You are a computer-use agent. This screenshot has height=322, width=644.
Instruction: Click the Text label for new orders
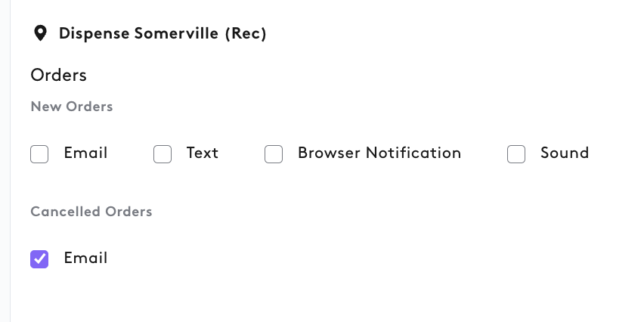point(203,153)
